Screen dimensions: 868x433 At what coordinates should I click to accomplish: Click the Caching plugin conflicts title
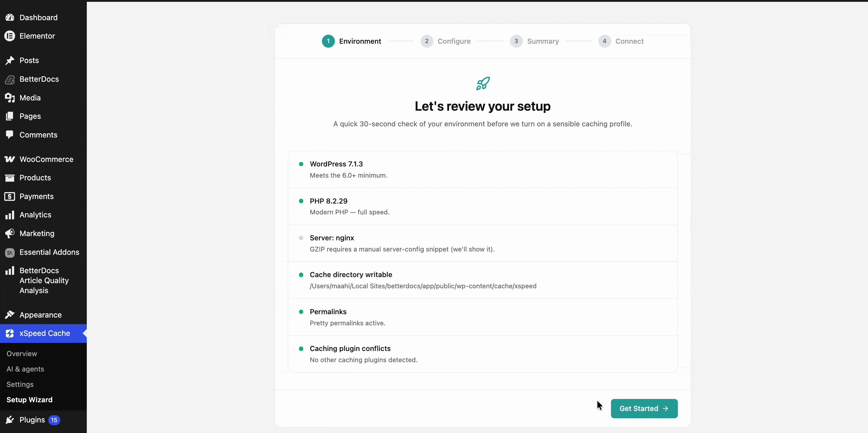[x=350, y=348]
